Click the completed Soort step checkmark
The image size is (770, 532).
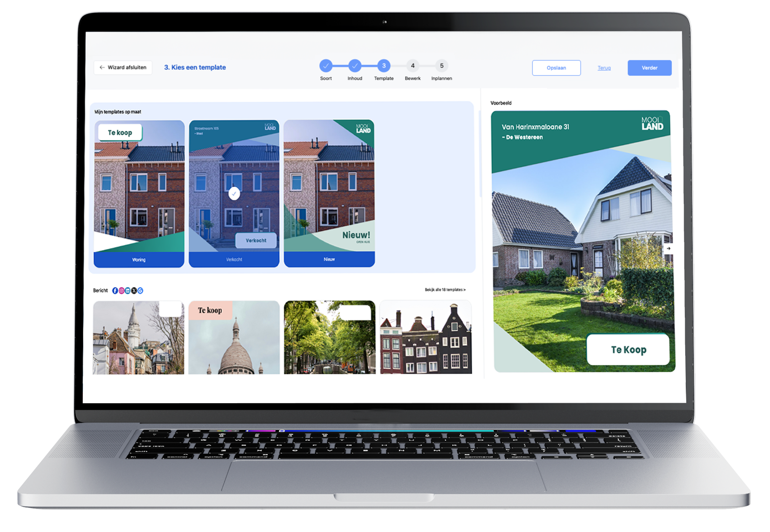[x=326, y=66]
